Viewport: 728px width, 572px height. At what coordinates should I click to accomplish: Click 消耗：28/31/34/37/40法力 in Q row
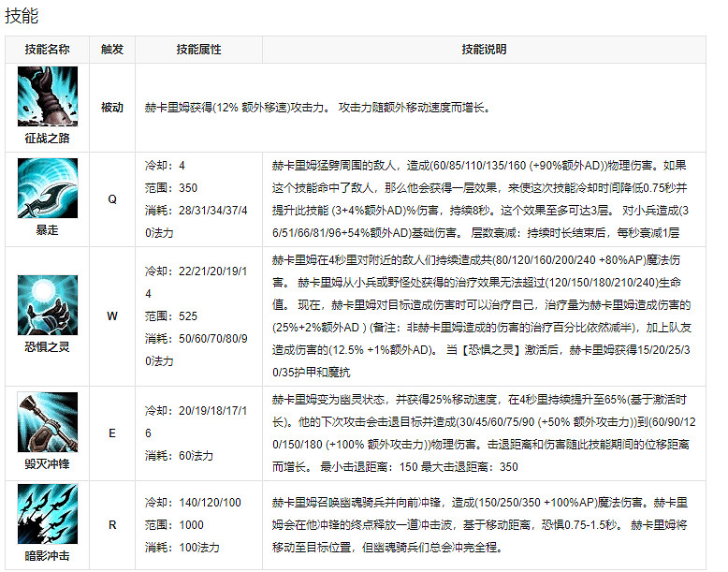[x=196, y=222]
